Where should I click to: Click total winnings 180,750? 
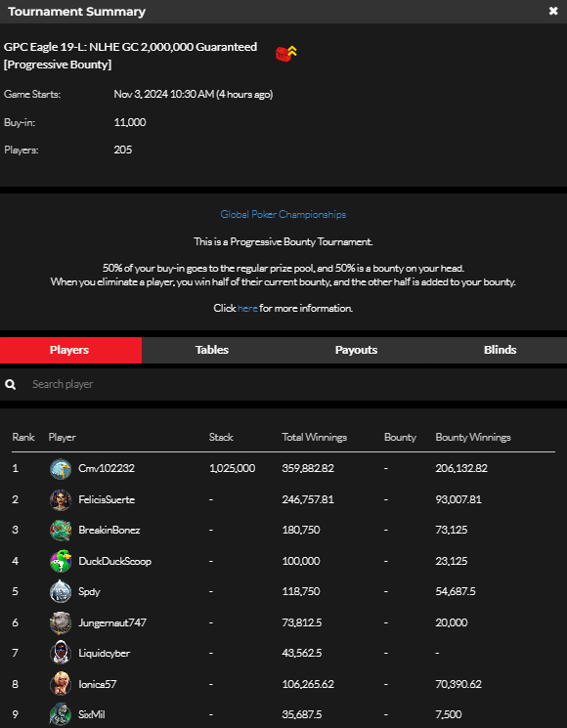click(301, 531)
